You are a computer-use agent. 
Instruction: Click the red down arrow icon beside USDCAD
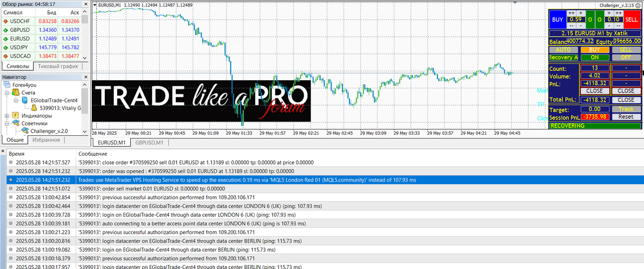pyautogui.click(x=5, y=56)
